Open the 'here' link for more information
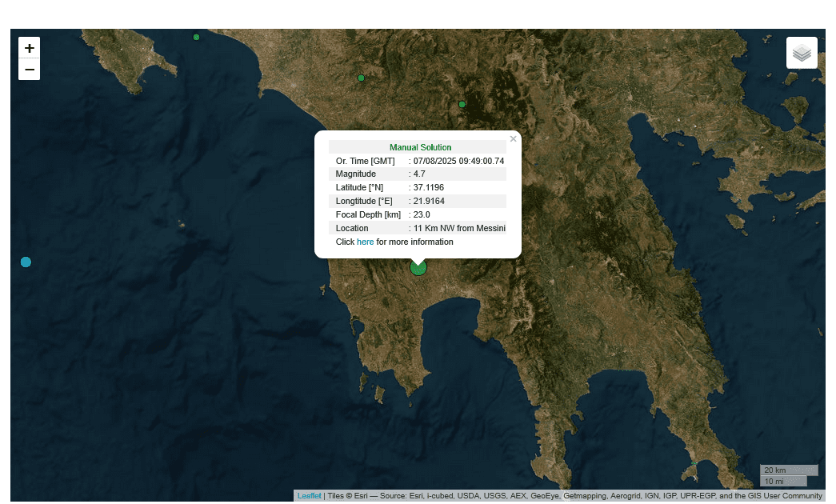This screenshot has height=504, width=836. (x=365, y=242)
